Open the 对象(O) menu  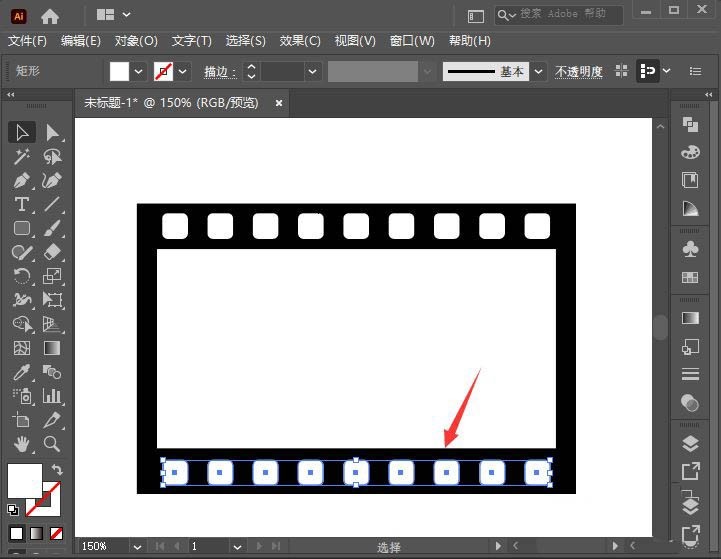click(136, 41)
